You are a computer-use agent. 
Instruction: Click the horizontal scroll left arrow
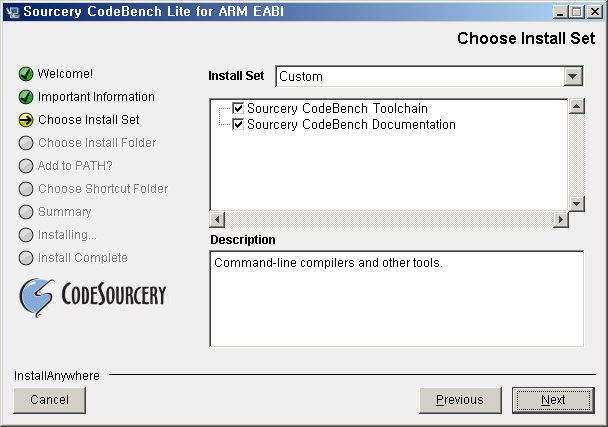(x=217, y=220)
